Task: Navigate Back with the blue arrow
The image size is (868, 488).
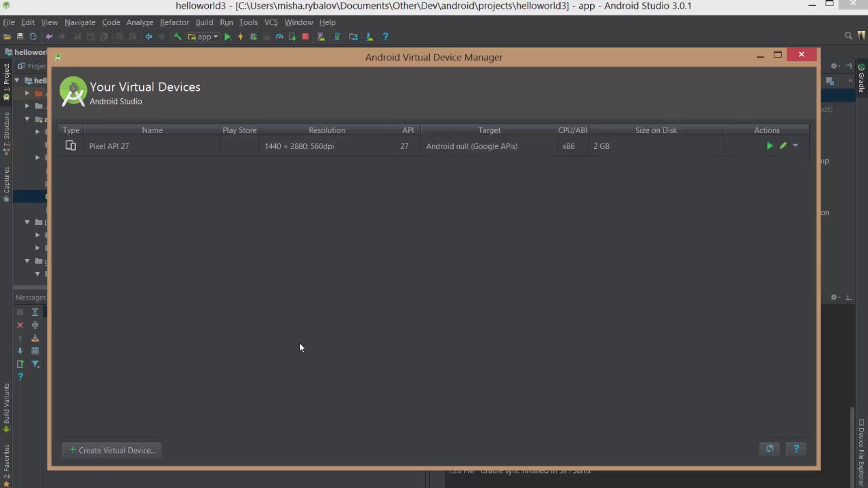Action: (x=149, y=37)
